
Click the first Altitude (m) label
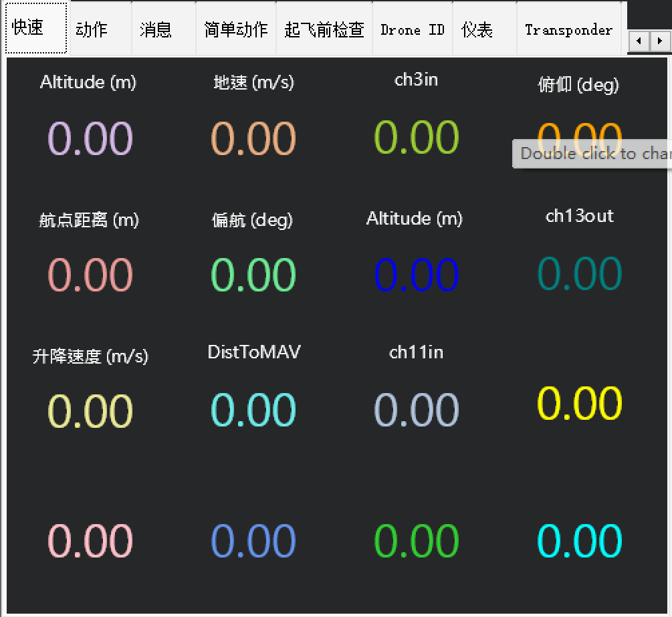coord(88,82)
